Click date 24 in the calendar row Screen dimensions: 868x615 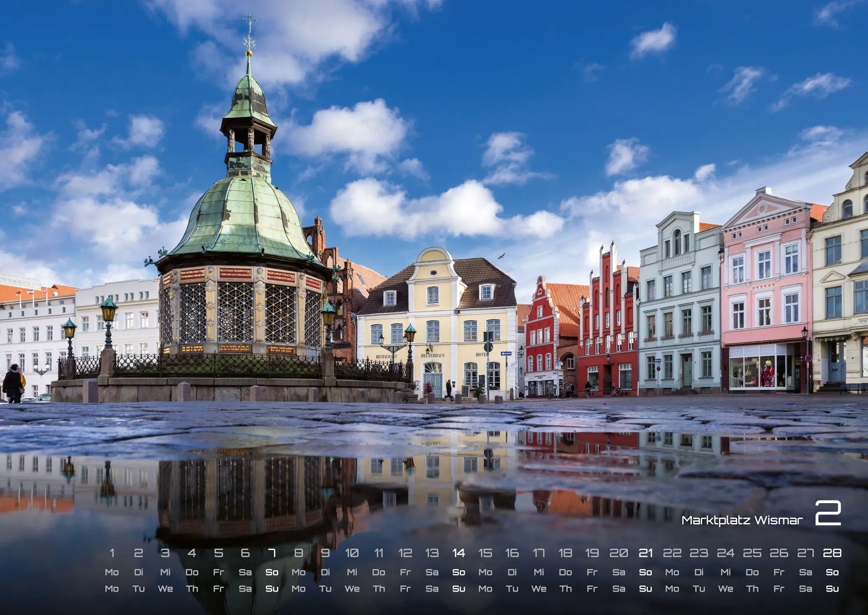pyautogui.click(x=725, y=553)
